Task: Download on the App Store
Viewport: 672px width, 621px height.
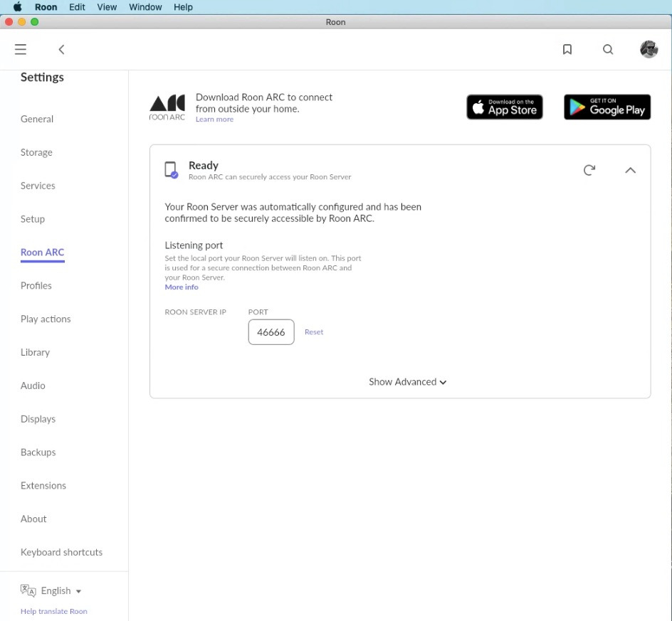Action: coord(505,107)
